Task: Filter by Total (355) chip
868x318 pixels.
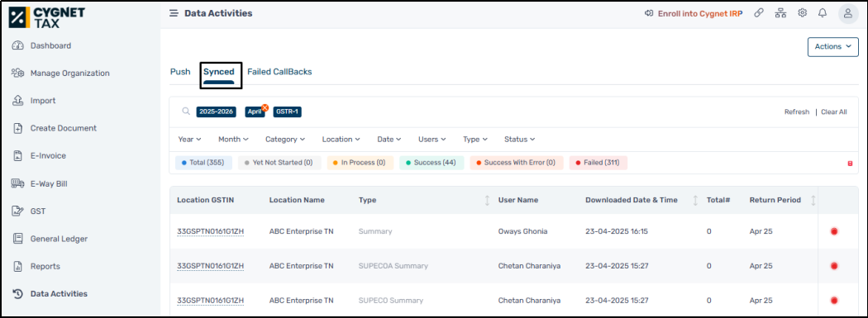Action: 203,163
